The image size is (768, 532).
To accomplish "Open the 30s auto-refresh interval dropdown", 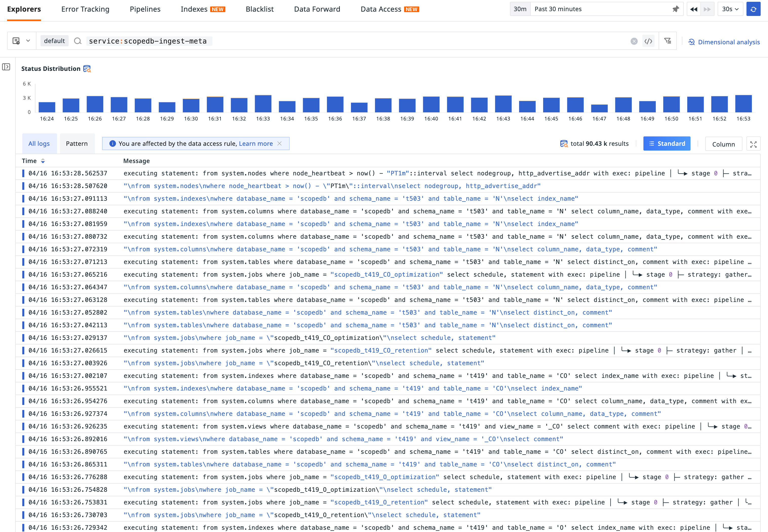I will [730, 9].
